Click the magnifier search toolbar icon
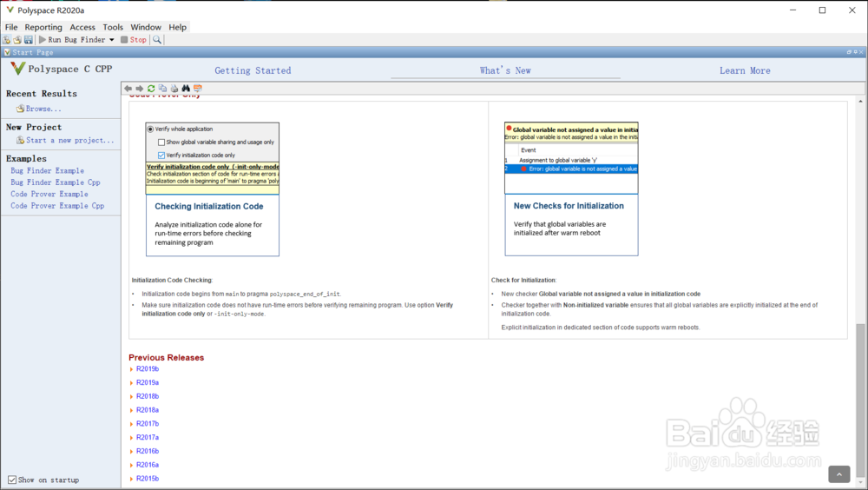868x490 pixels. [157, 40]
